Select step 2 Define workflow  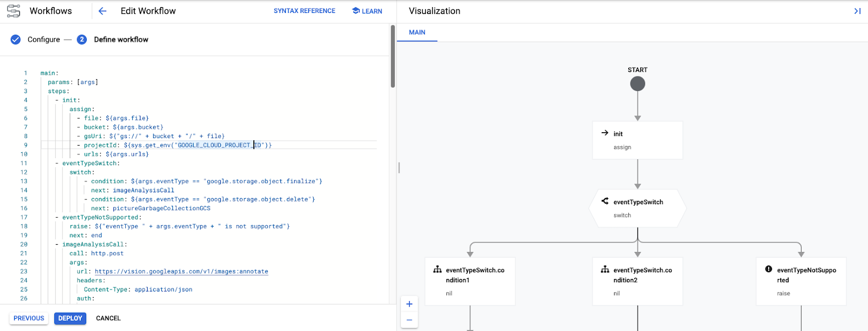(x=82, y=40)
